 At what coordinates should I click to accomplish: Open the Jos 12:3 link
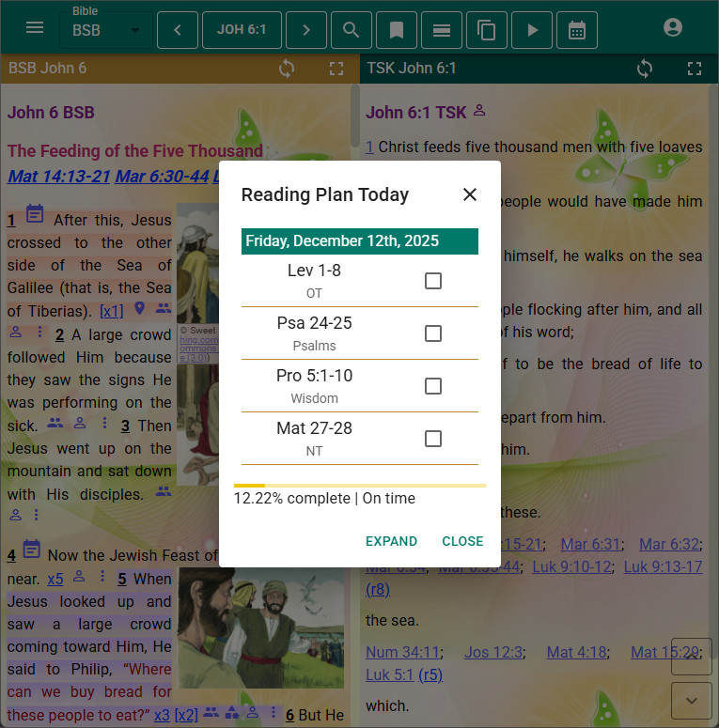point(493,652)
